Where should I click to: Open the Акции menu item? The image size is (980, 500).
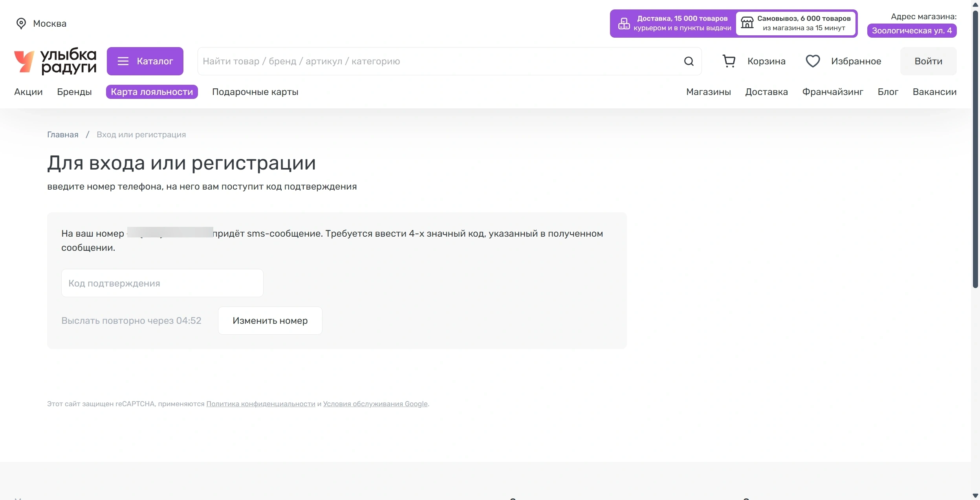tap(28, 92)
